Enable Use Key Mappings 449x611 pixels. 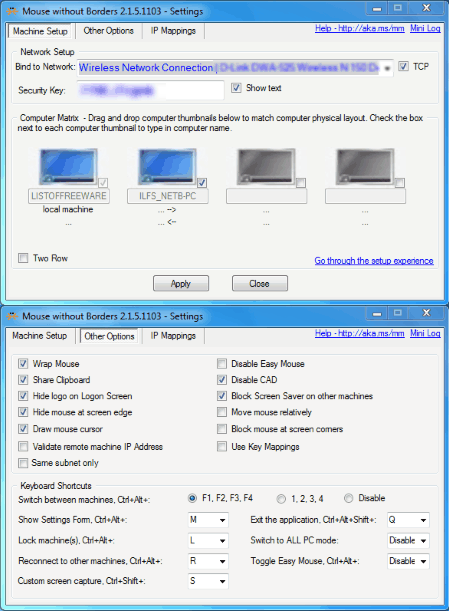tap(222, 446)
